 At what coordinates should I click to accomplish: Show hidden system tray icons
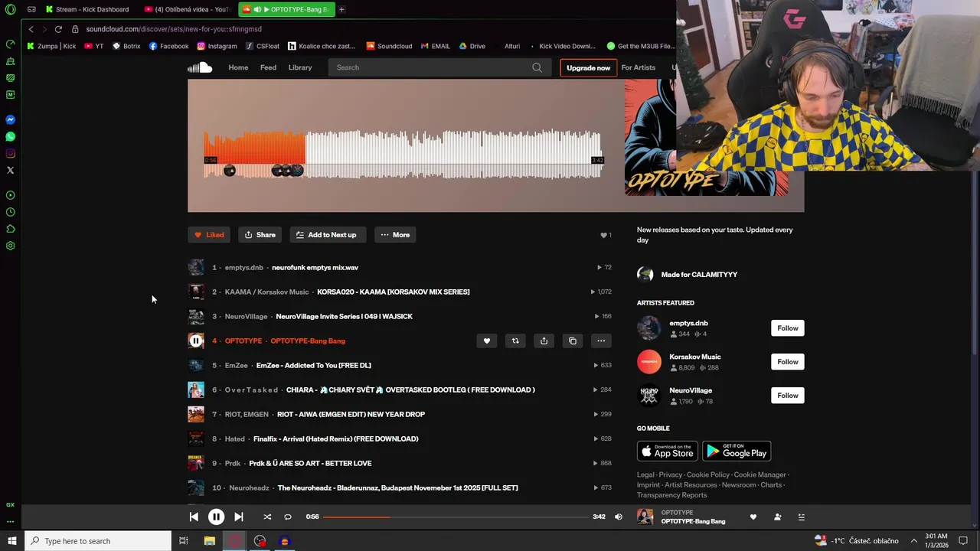913,541
